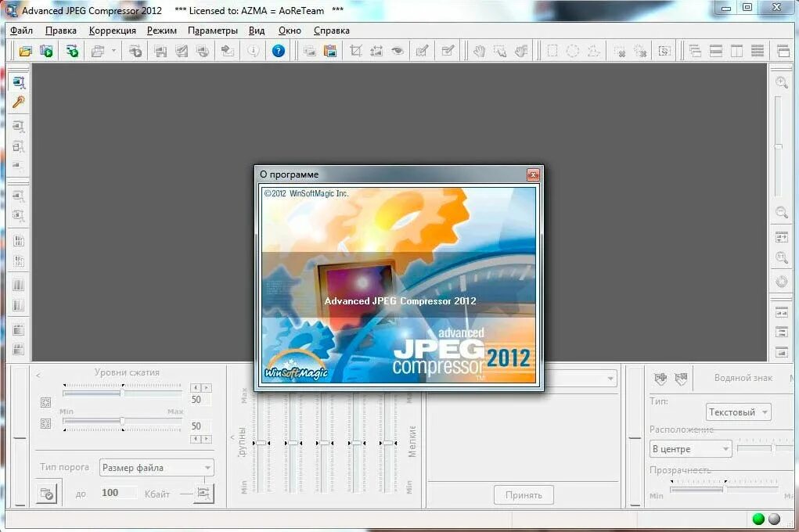Image resolution: width=799 pixels, height=532 pixels.
Task: Click the splash image in О программе dialog
Action: [x=399, y=284]
